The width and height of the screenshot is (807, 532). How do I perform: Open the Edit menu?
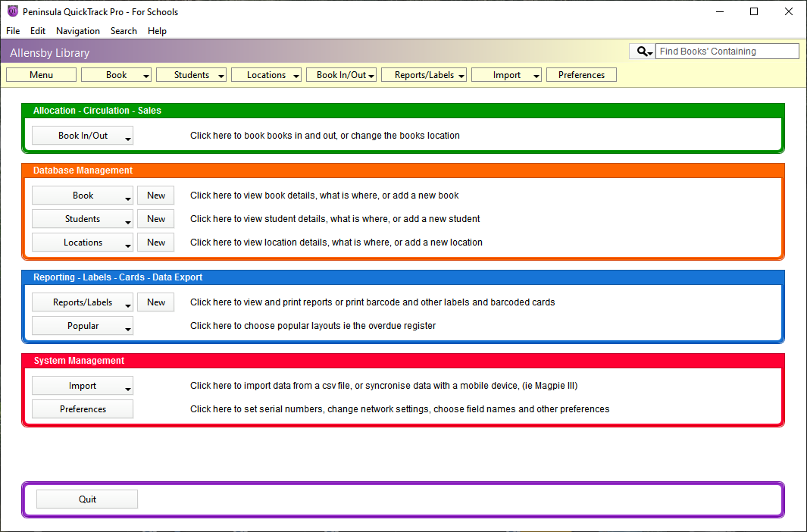[38, 31]
